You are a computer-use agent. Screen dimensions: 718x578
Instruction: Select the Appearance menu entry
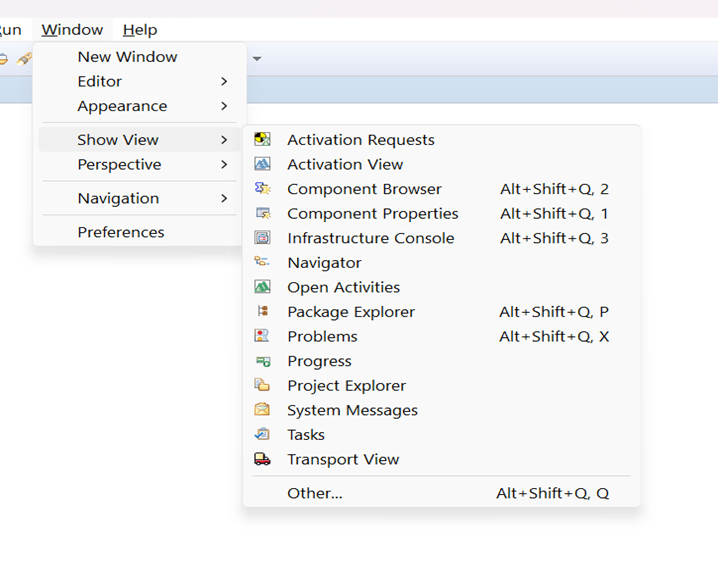(139, 106)
